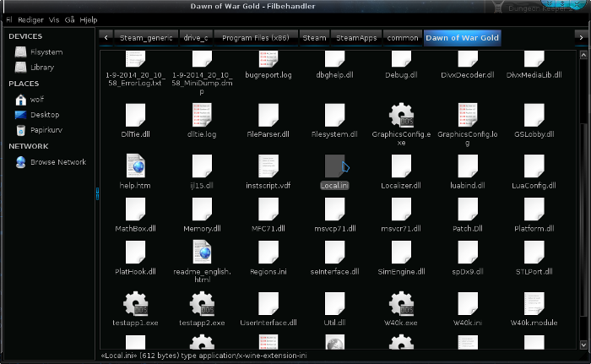Screen dimensions: 591x364
Task: Click the Steam_generic path button
Action: 146,38
